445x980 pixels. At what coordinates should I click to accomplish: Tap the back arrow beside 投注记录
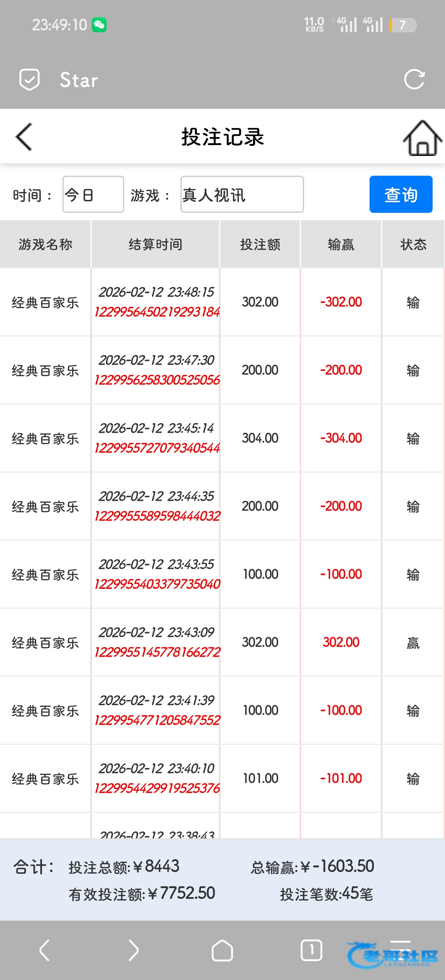[24, 137]
